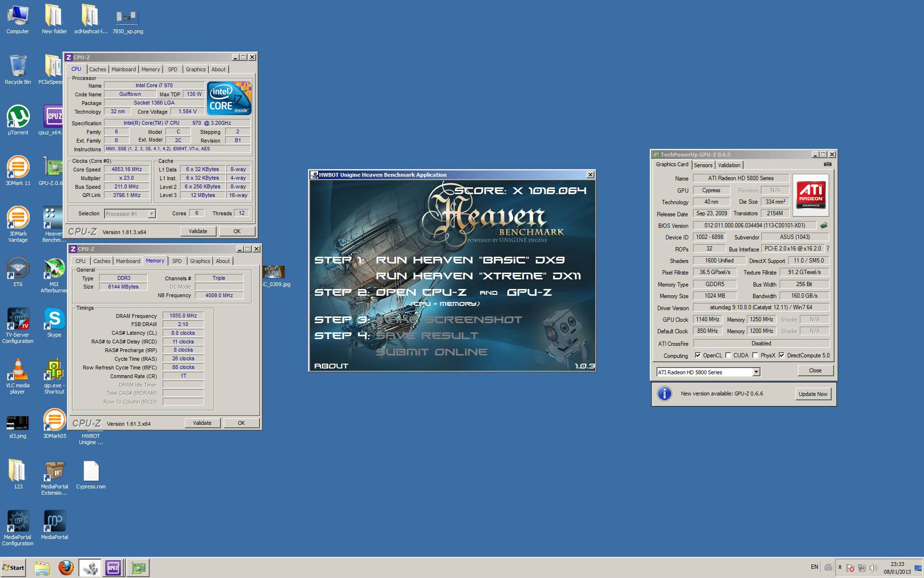924x578 pixels.
Task: Launch the 3DMark 11 desktop shortcut
Action: (17, 171)
